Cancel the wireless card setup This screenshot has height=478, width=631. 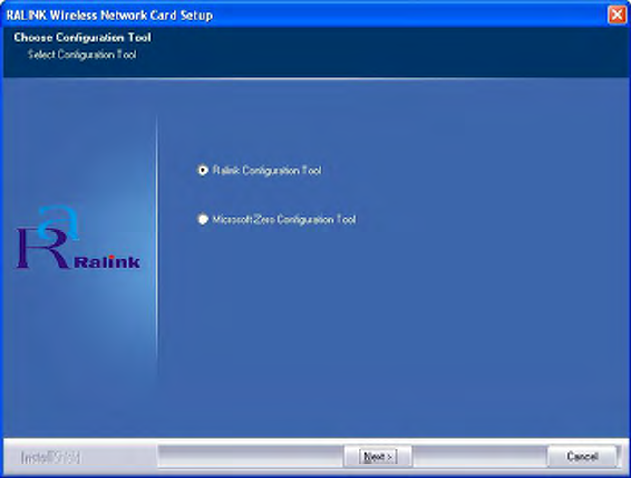pos(582,457)
